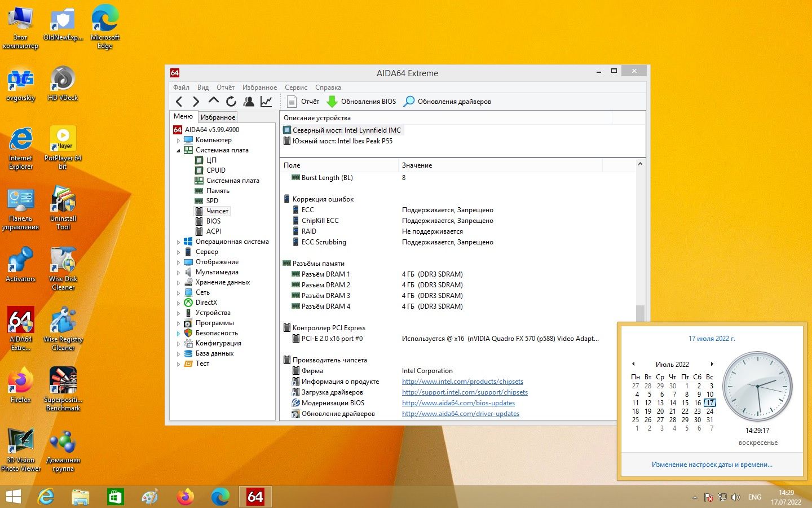
Task: Open the Отчёт report toolbar button
Action: click(x=303, y=102)
